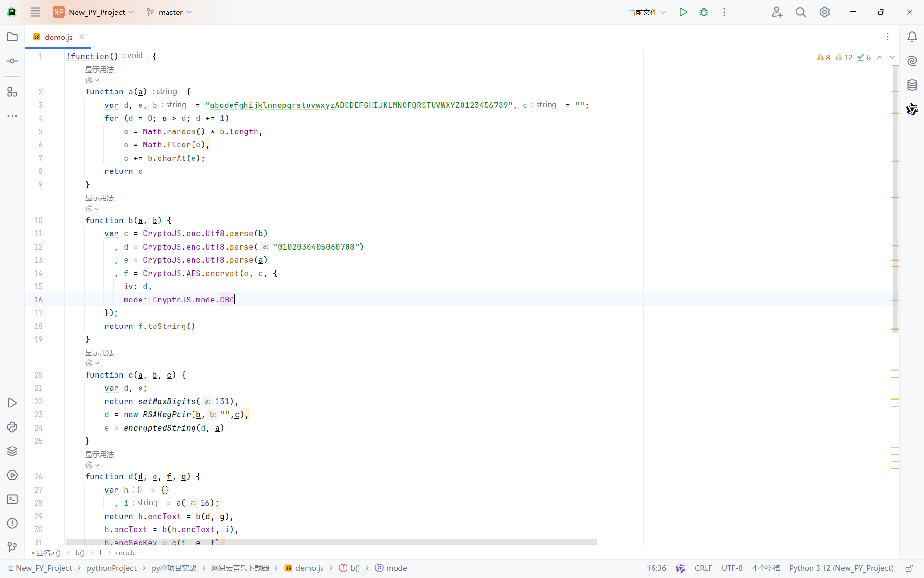Click the green Run button
Image resolution: width=924 pixels, height=578 pixels.
pos(683,12)
